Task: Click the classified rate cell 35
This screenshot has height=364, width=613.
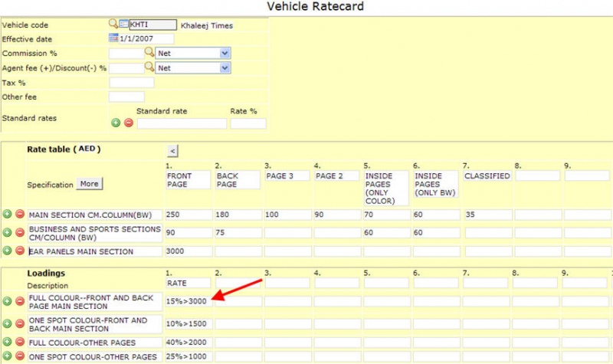Action: pyautogui.click(x=488, y=215)
